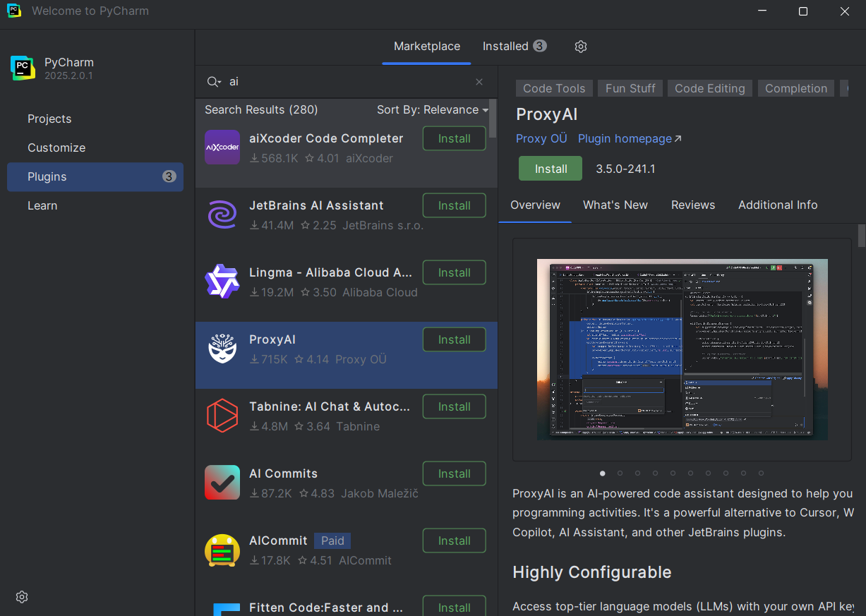Install Lingma - Alibaba Cloud plugin

point(455,273)
